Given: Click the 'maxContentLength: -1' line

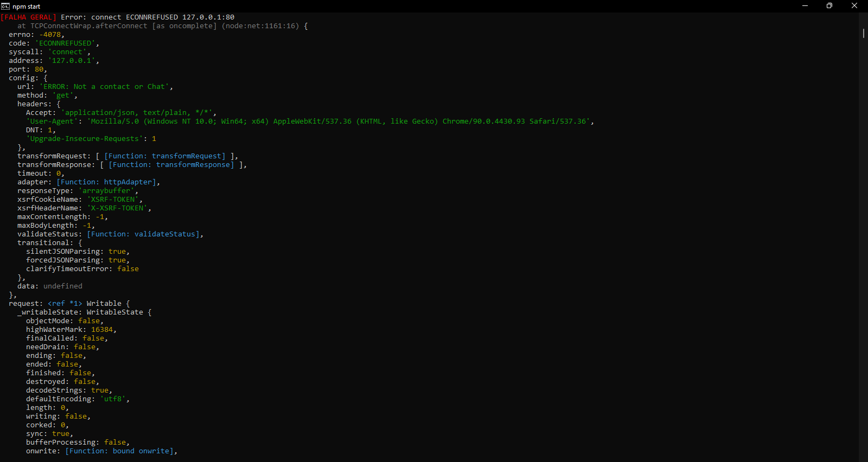Looking at the screenshot, I should tap(62, 217).
